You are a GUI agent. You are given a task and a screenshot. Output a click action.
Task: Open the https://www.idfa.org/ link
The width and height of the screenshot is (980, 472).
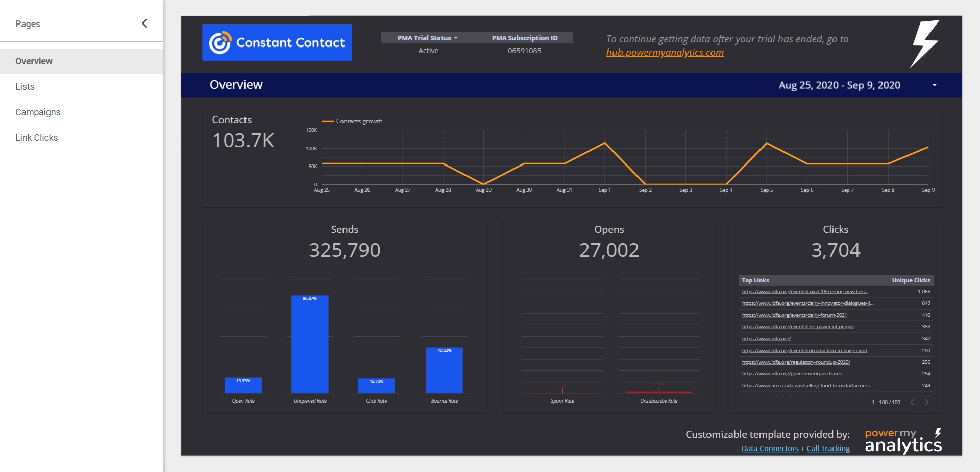[766, 339]
